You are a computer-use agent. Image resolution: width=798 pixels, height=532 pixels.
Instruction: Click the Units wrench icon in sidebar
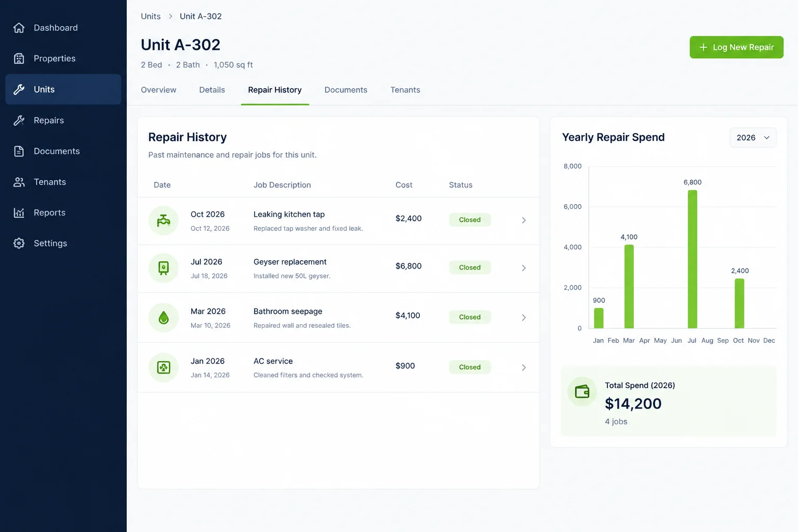(19, 89)
